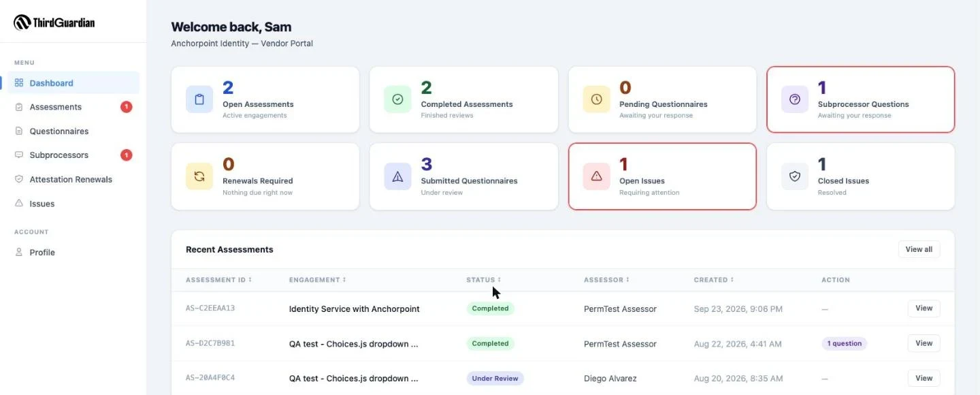Sort table by Assessor column
Screen dimensions: 980x395
pyautogui.click(x=606, y=280)
